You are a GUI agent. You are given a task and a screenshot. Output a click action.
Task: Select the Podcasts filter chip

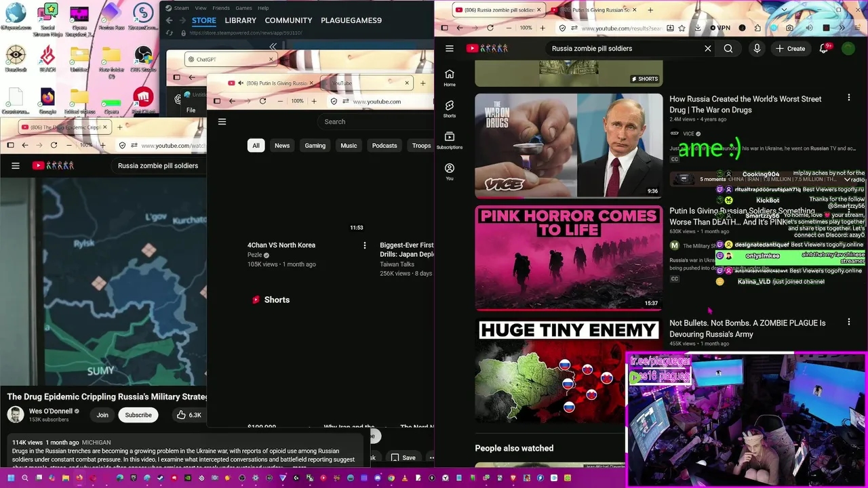pos(384,145)
